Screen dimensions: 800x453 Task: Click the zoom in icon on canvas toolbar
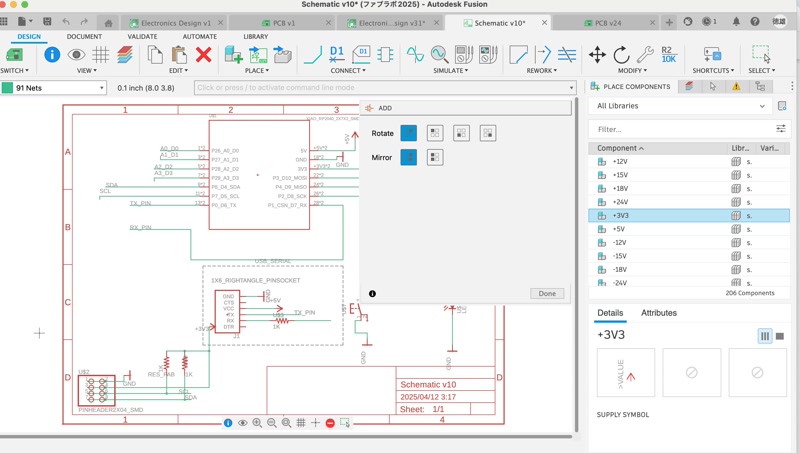(x=257, y=423)
